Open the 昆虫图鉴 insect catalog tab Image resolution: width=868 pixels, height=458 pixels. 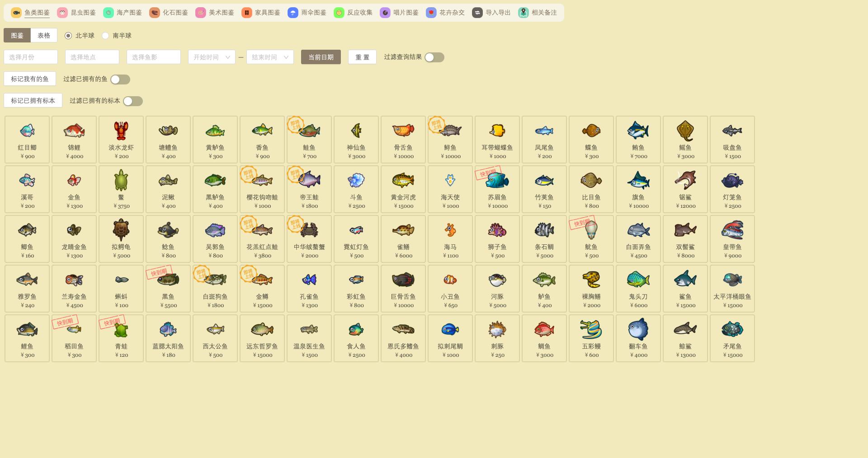coord(76,13)
